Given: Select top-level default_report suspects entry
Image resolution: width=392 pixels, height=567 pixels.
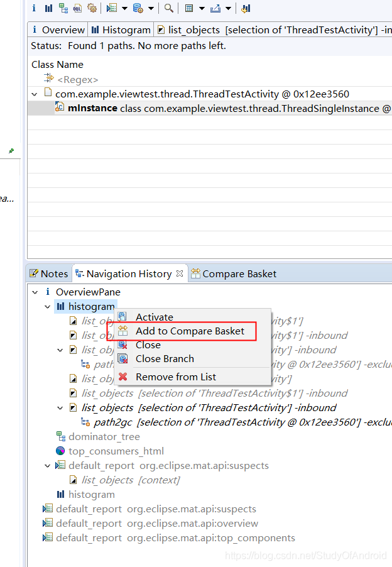Looking at the screenshot, I should click(x=156, y=509).
